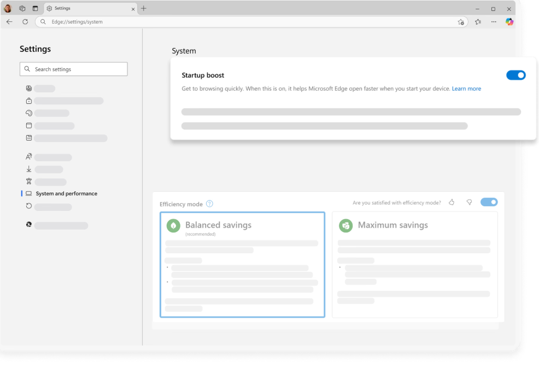Click the thumbs up feedback icon
Screen dimensions: 539x392
point(452,202)
